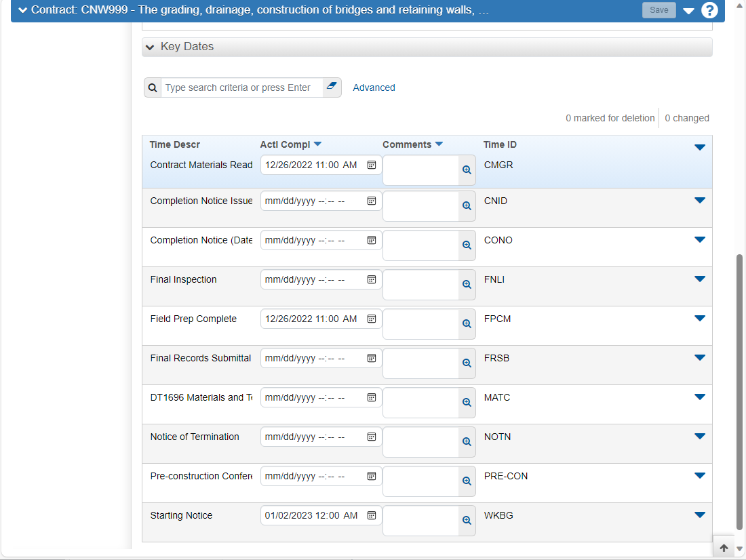Open the row actions menu for FNLI

coord(699,279)
